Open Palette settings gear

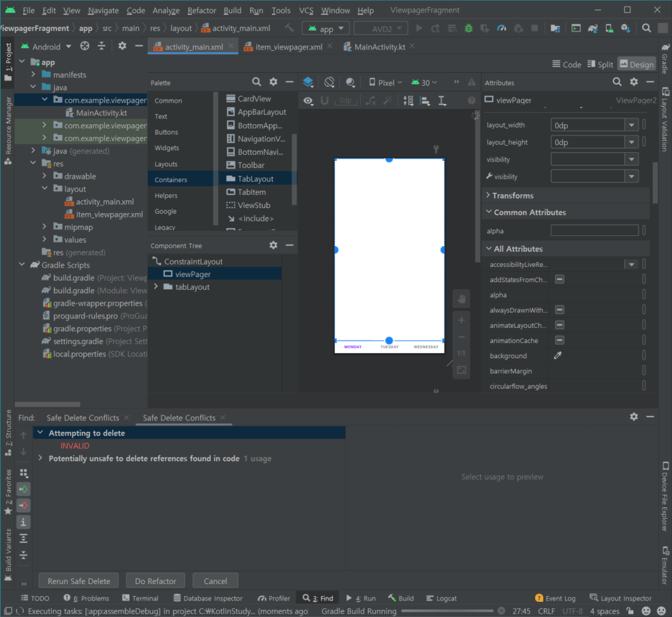pos(273,82)
